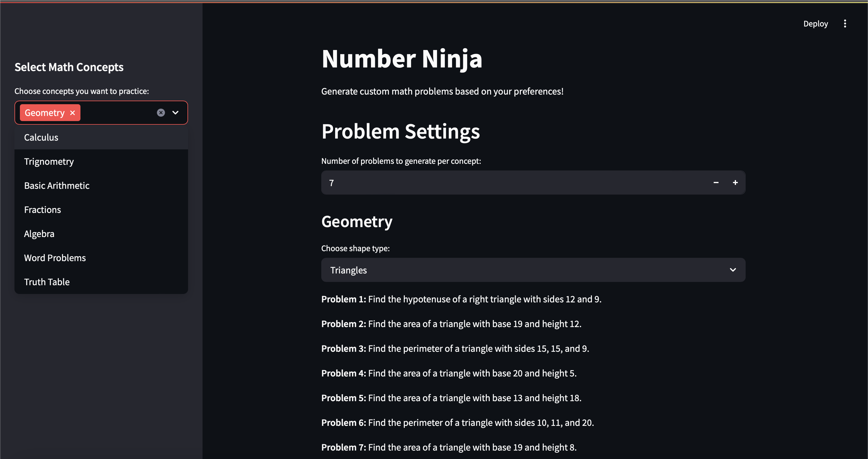868x459 pixels.
Task: Click the Problem Settings heading
Action: point(400,131)
